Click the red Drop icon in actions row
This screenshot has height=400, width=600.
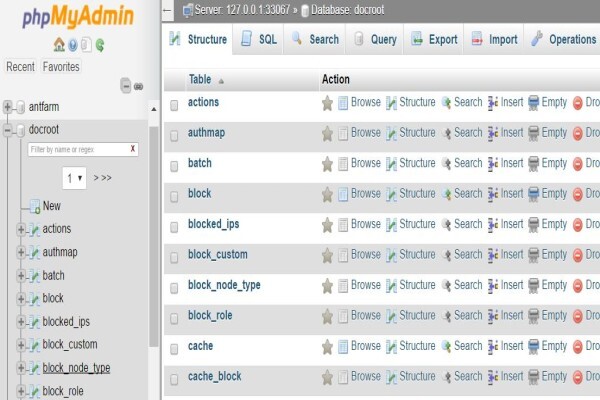(x=577, y=103)
